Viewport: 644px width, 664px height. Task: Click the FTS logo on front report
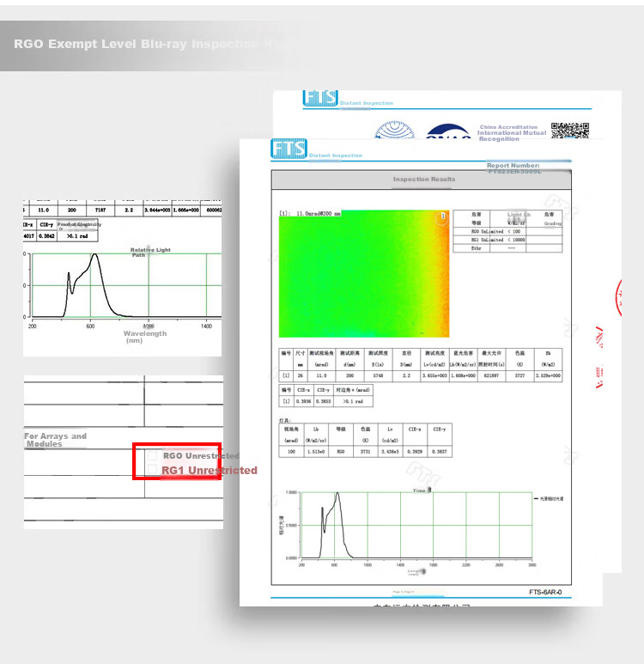tap(289, 149)
